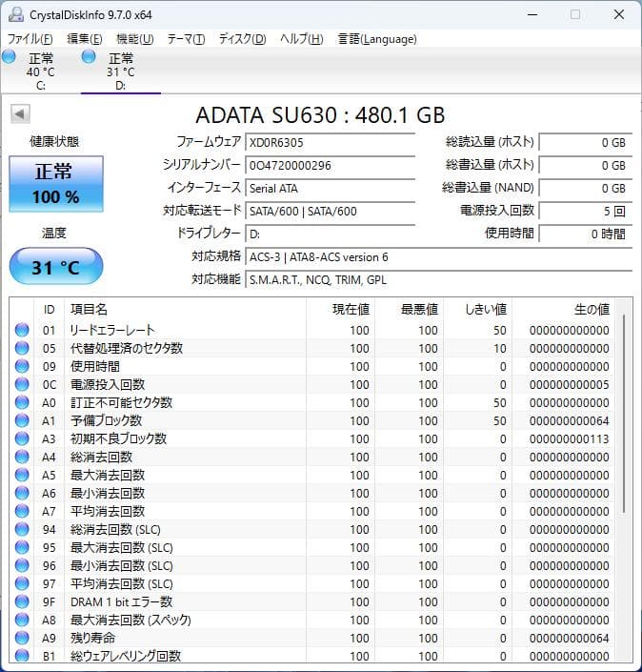This screenshot has width=642, height=672.
Task: Click the status icon for row A3 初期不良ブロック数
Action: click(x=22, y=438)
